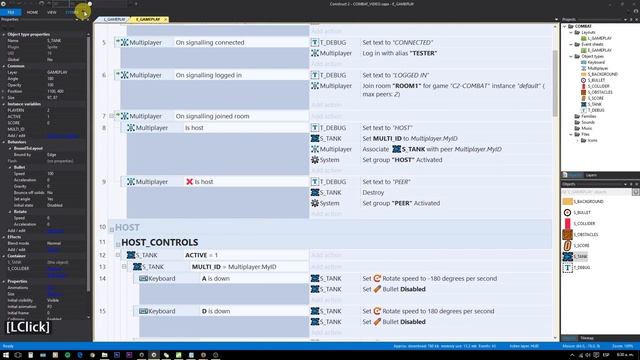
Task: Click System gear icon for group HOST action
Action: click(x=315, y=160)
